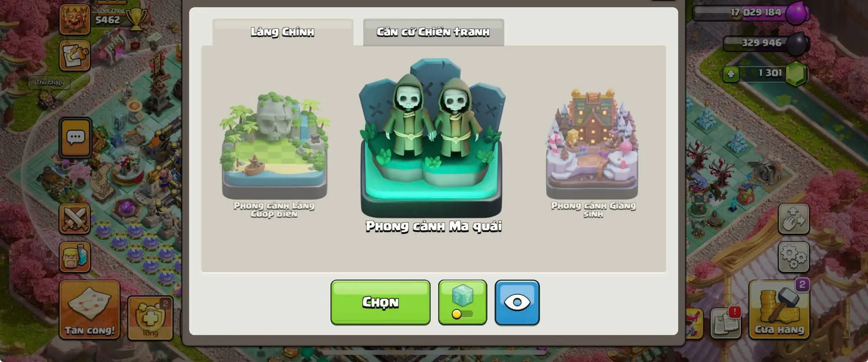This screenshot has width=868, height=362.
Task: Open the layout editor hand-arrows icon
Action: coord(793,219)
